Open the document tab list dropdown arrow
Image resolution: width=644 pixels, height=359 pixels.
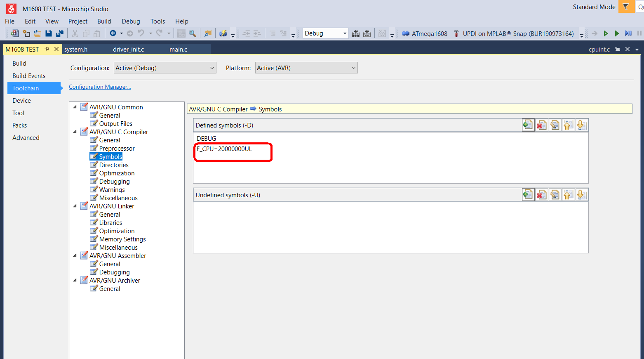click(x=637, y=50)
